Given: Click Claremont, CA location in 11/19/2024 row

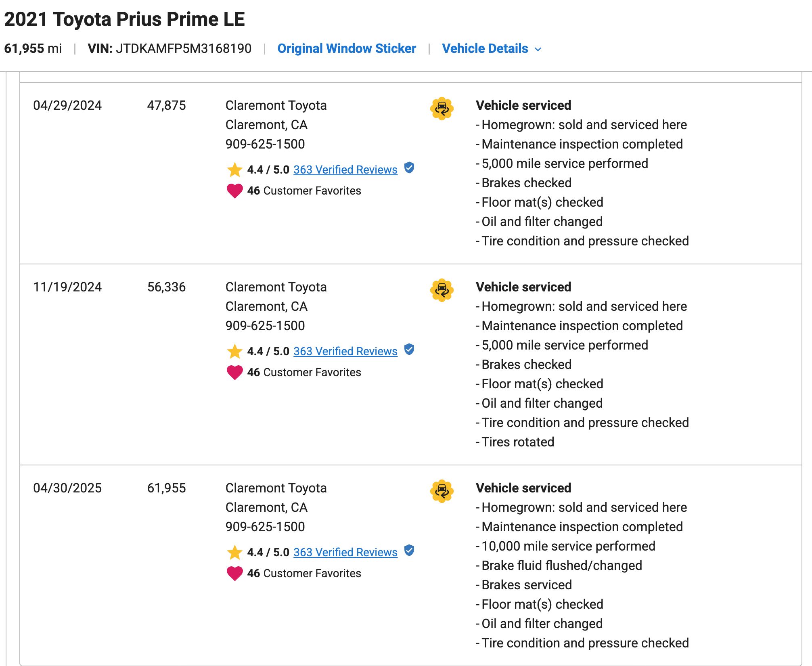Looking at the screenshot, I should coord(266,306).
